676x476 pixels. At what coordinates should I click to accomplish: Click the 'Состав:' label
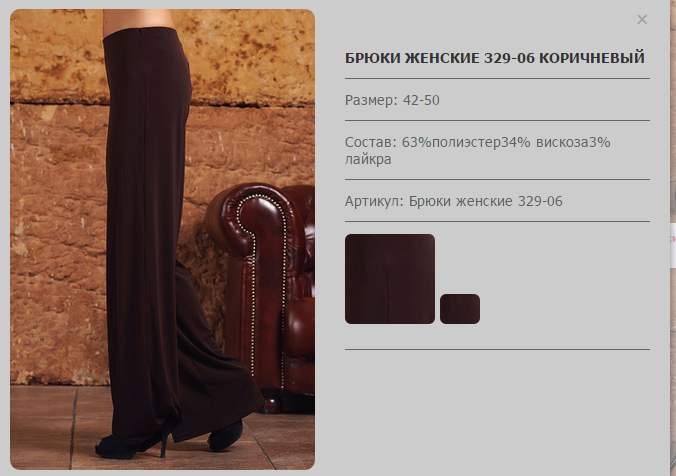(x=370, y=142)
